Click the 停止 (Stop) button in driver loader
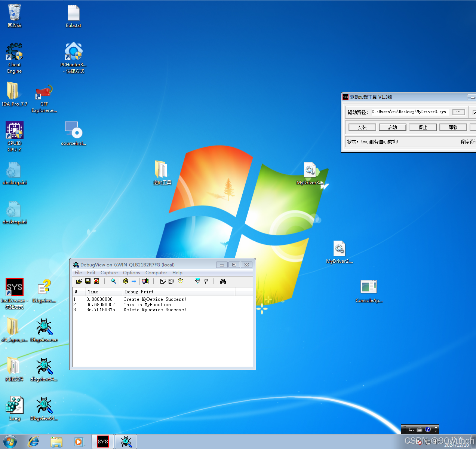The width and height of the screenshot is (476, 449). [x=423, y=127]
